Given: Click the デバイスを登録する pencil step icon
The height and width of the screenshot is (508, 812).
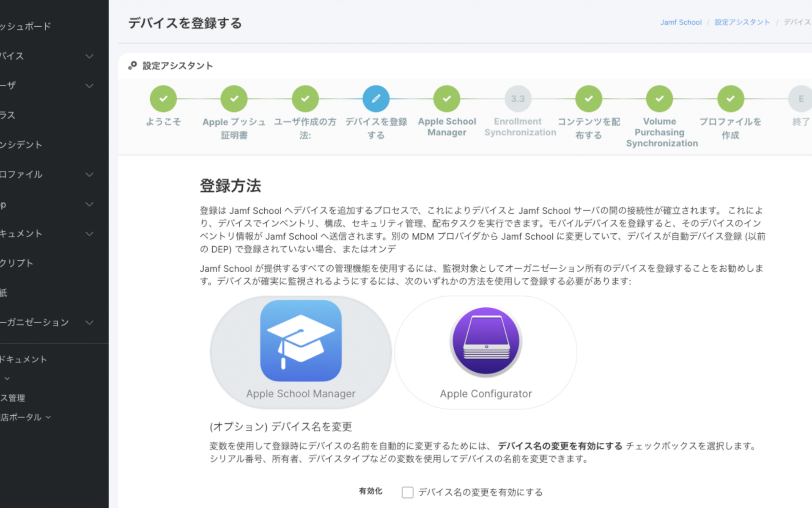Looking at the screenshot, I should point(376,99).
